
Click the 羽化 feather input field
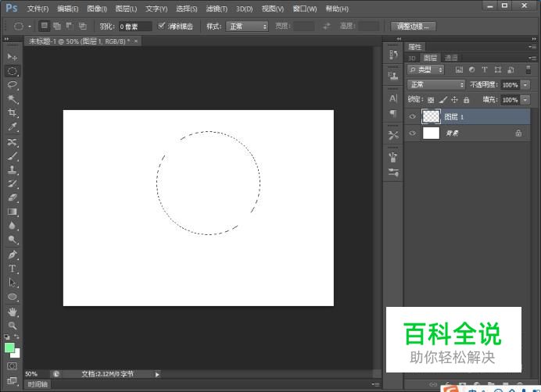pos(134,26)
